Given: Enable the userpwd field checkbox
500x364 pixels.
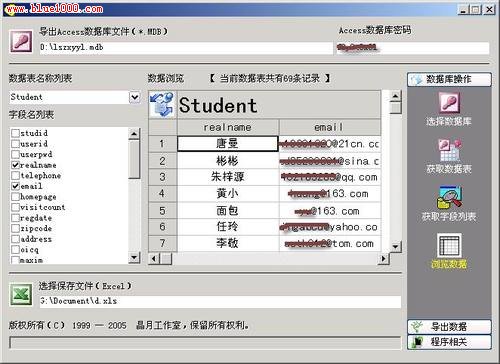Looking at the screenshot, I should point(15,154).
